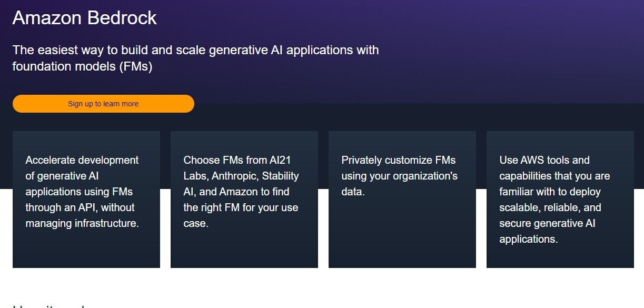Click the word 'Stability' in the second card
The width and height of the screenshot is (644, 308).
(x=280, y=176)
